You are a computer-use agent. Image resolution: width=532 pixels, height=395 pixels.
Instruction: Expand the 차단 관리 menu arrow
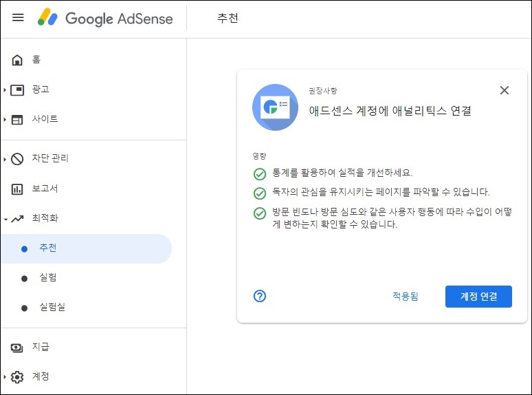click(5, 158)
